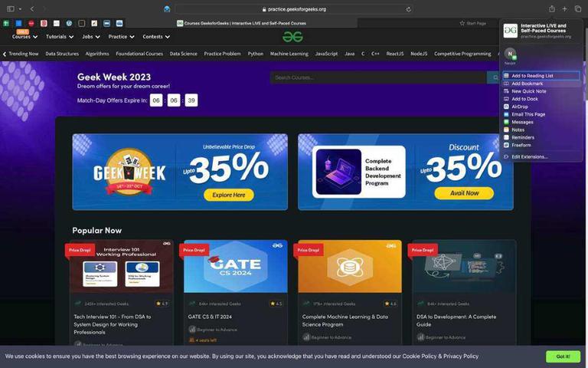Open JavaScript category link
The height and width of the screenshot is (368, 588).
click(326, 54)
